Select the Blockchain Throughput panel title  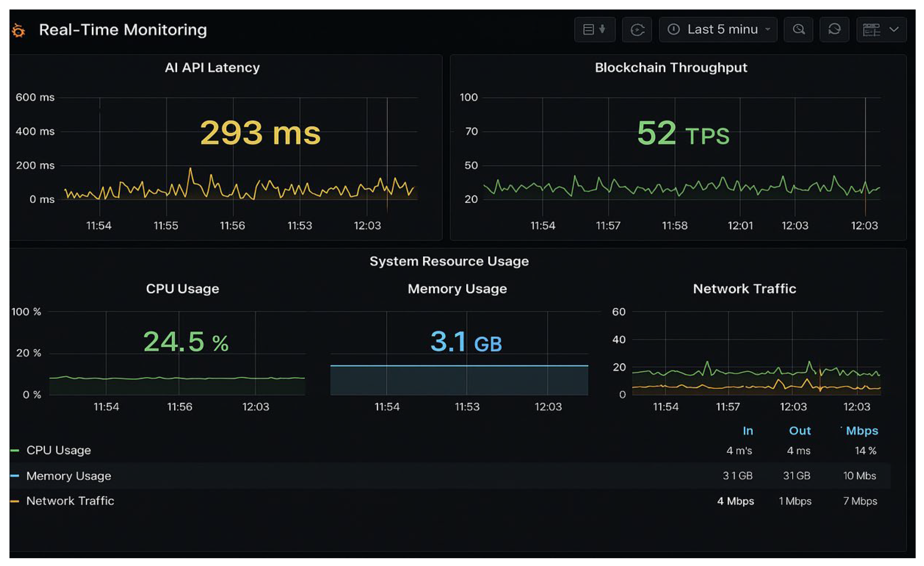(671, 67)
